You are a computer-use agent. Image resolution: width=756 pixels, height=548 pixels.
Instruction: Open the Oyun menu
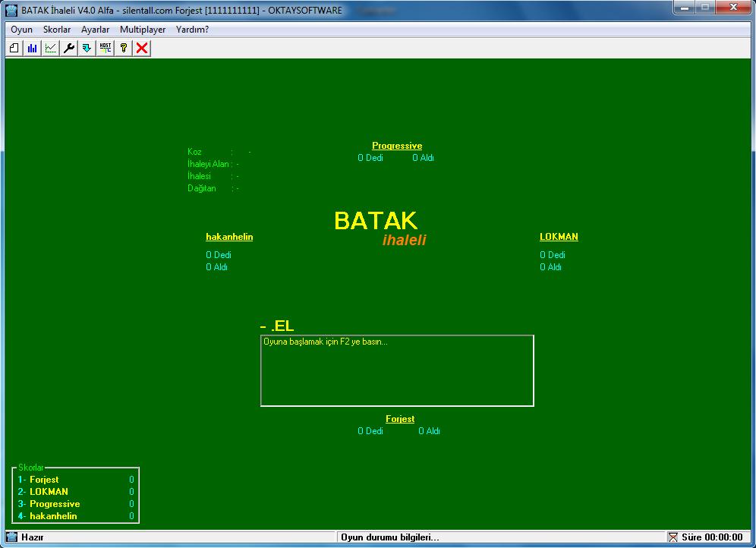tap(21, 30)
